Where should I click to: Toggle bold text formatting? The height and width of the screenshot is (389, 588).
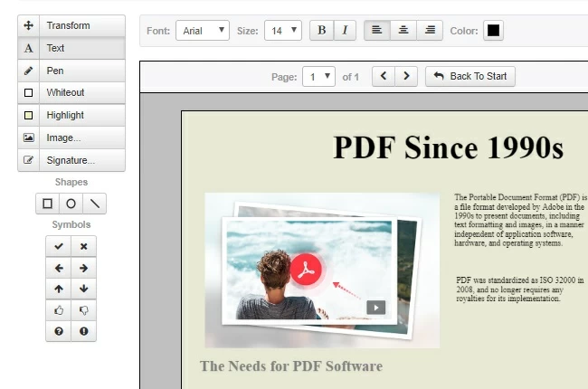point(321,31)
